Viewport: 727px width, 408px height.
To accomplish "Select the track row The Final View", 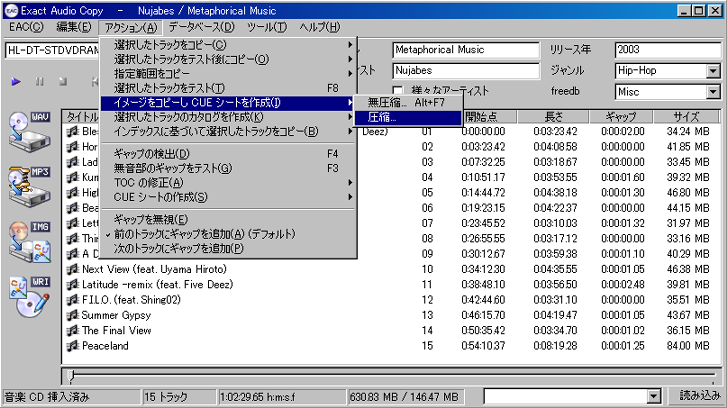I will [390, 331].
